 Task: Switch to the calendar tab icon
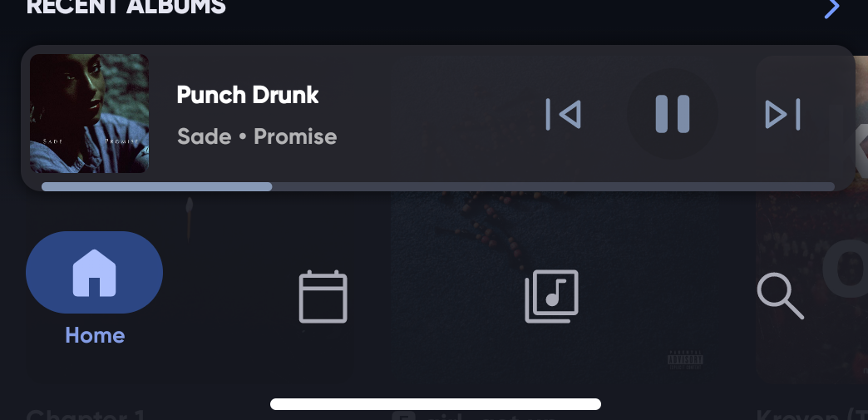coord(323,296)
